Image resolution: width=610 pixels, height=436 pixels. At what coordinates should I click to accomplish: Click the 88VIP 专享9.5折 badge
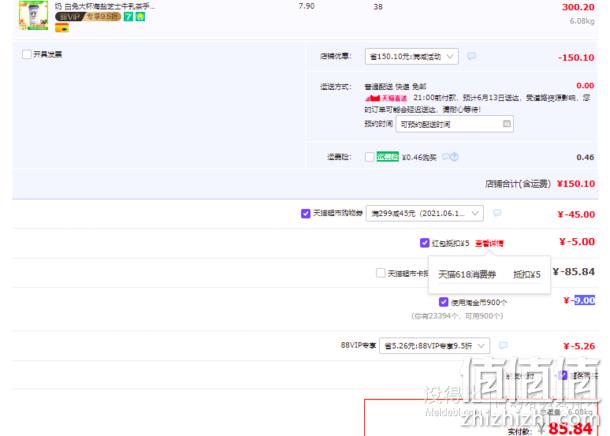click(x=88, y=17)
